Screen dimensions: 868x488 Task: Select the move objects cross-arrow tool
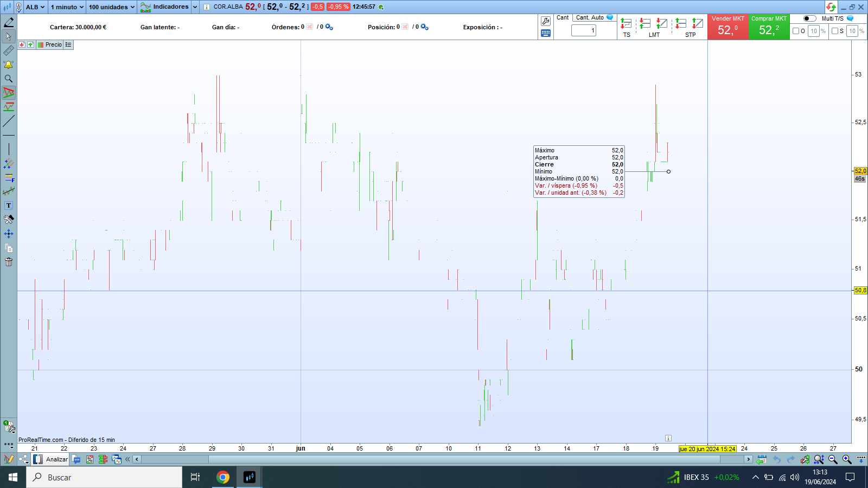click(9, 234)
